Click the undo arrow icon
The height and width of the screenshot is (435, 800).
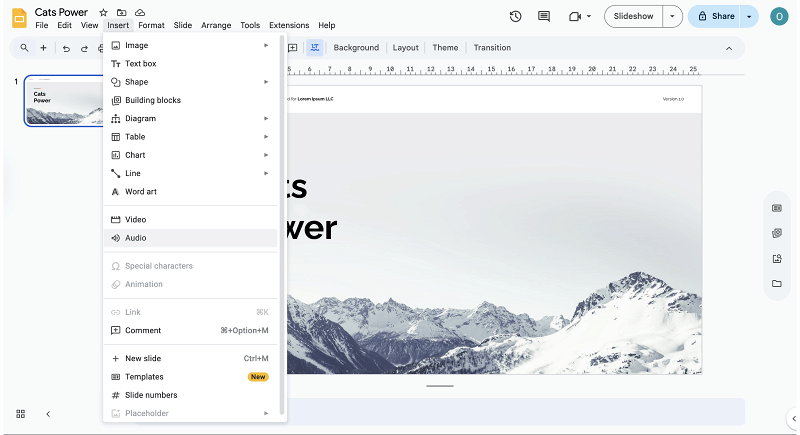click(66, 48)
